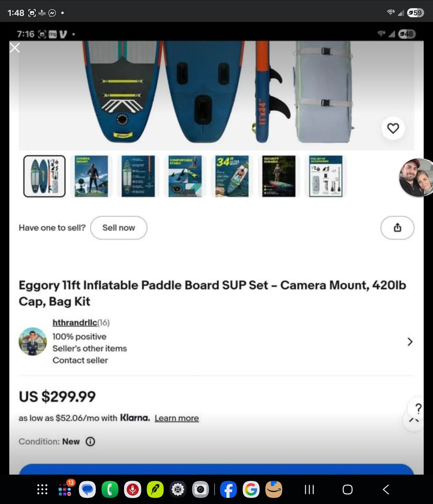
Task: Select the Camera Mount thumbnail image
Action: (92, 176)
